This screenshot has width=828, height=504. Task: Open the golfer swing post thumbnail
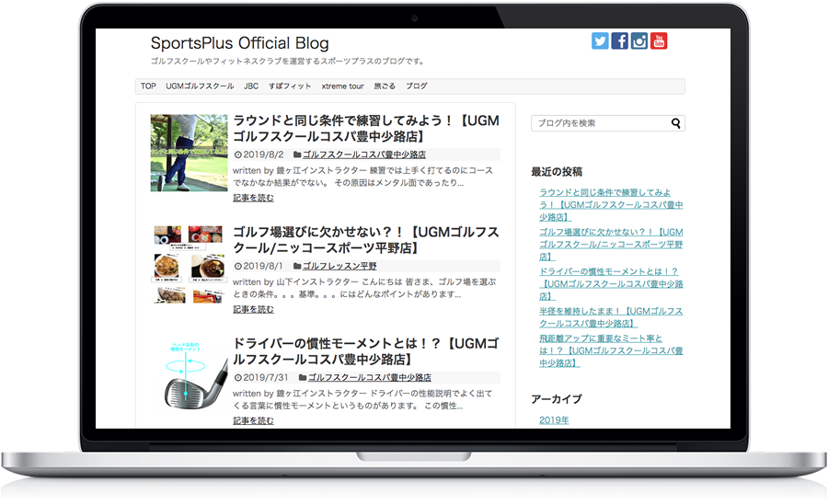click(x=189, y=153)
